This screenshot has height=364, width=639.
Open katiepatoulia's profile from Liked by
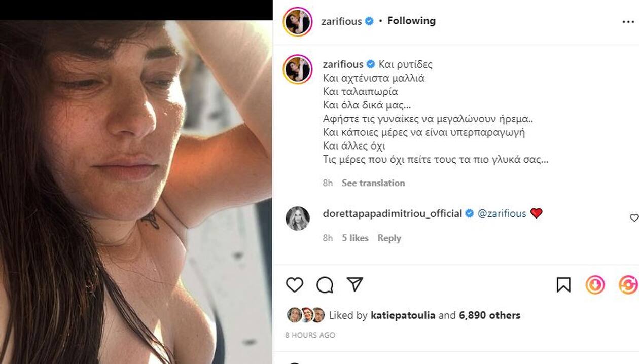tap(403, 315)
